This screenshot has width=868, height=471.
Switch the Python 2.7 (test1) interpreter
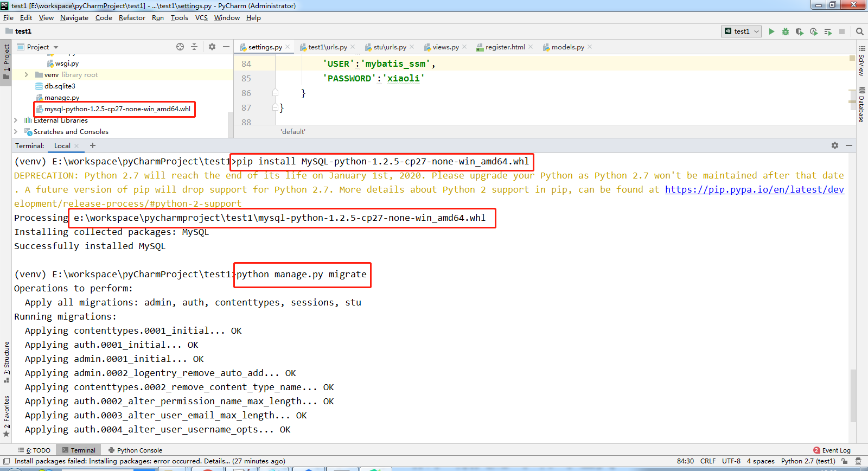pos(808,461)
